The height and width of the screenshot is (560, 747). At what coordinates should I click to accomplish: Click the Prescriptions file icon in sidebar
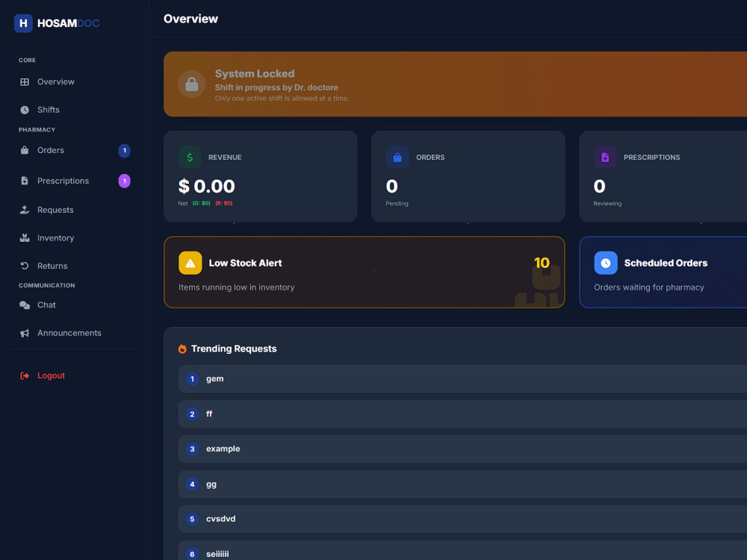coord(25,181)
